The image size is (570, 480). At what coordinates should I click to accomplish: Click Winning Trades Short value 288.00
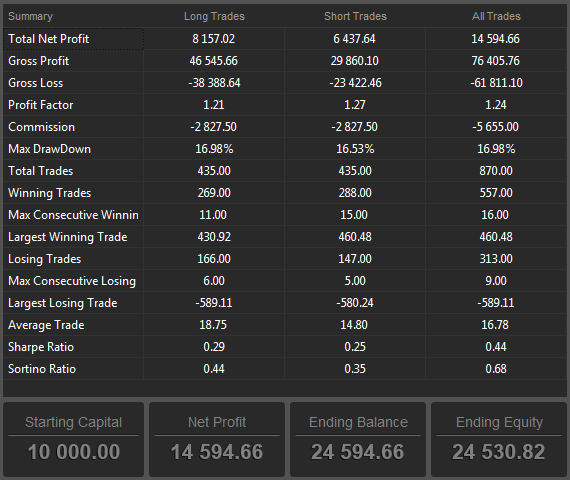[x=355, y=193]
